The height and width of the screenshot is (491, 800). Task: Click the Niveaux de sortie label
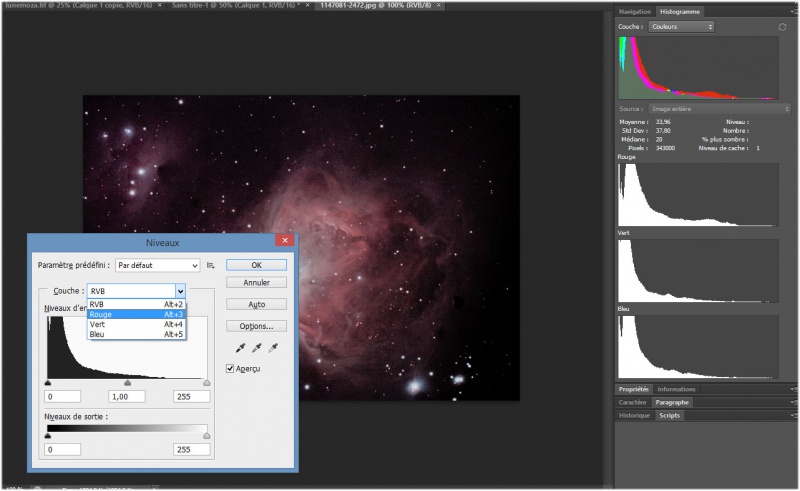point(76,417)
